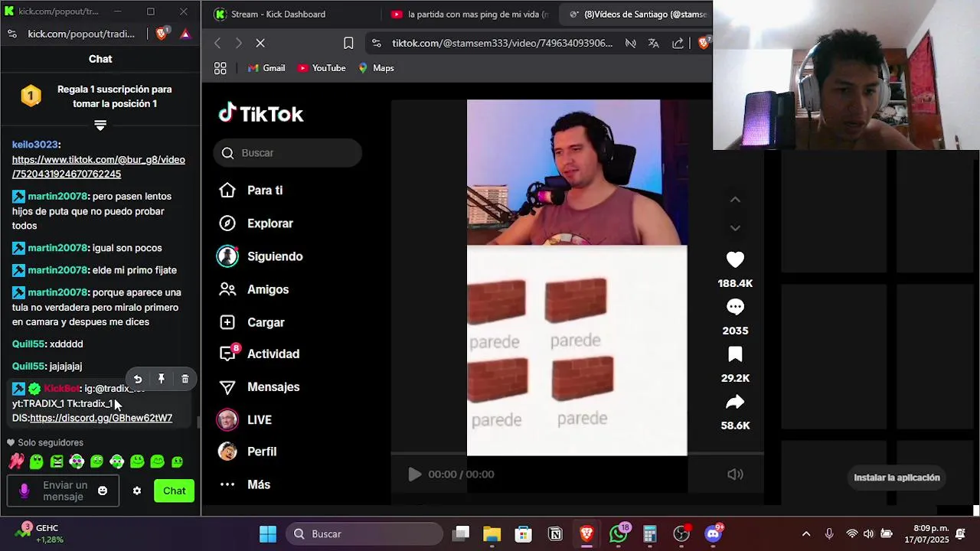Viewport: 980px width, 551px height.
Task: Go to next video arrow
Action: tap(735, 228)
